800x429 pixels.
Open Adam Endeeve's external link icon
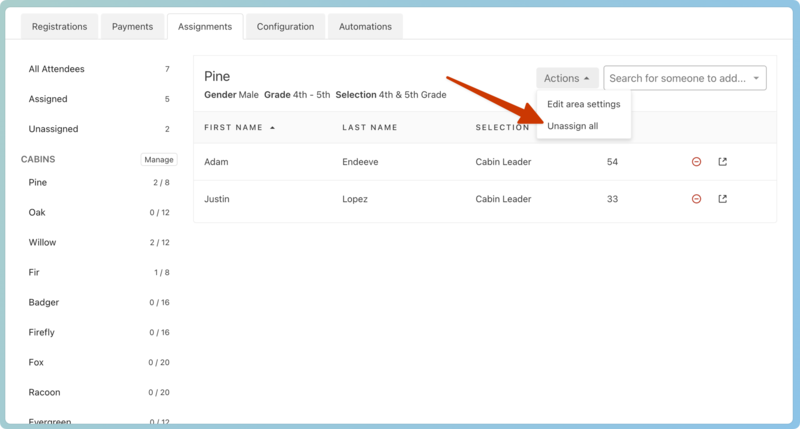pos(723,162)
